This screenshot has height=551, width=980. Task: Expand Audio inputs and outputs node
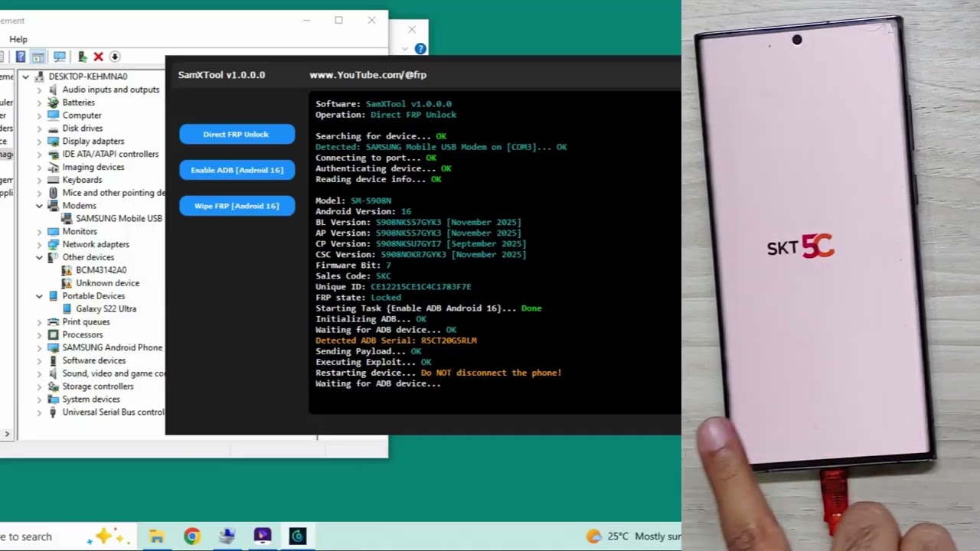coord(39,90)
